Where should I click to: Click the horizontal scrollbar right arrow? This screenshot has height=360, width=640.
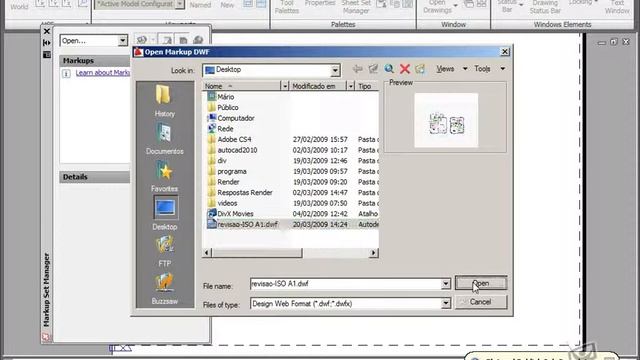(x=373, y=253)
